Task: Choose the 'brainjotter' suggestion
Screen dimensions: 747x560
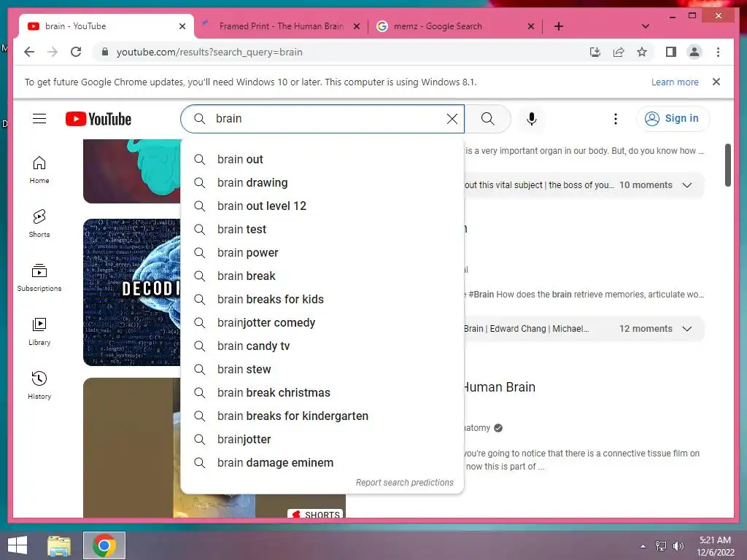Action: 322,440
